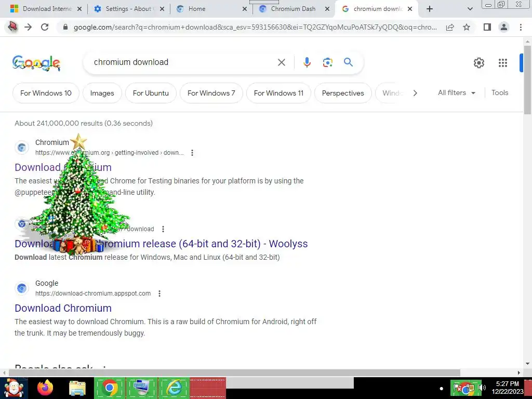
Task: Open the appspot Download Chromium link
Action: [x=63, y=308]
